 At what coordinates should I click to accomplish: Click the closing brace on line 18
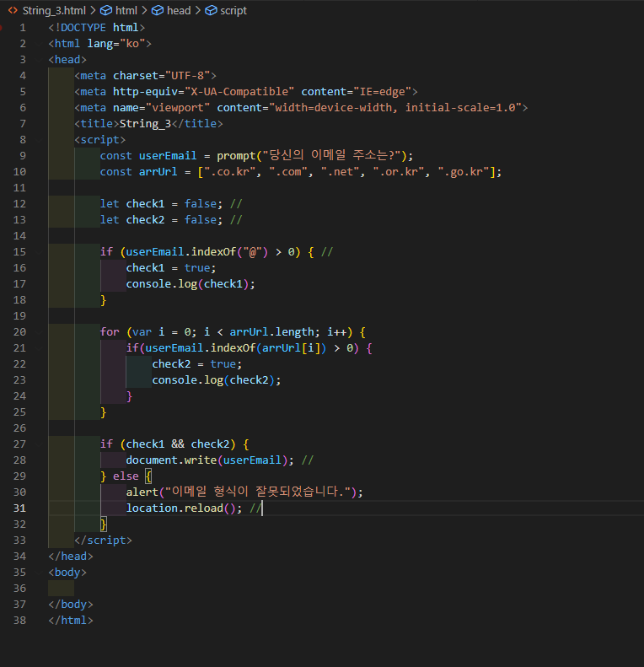point(103,300)
